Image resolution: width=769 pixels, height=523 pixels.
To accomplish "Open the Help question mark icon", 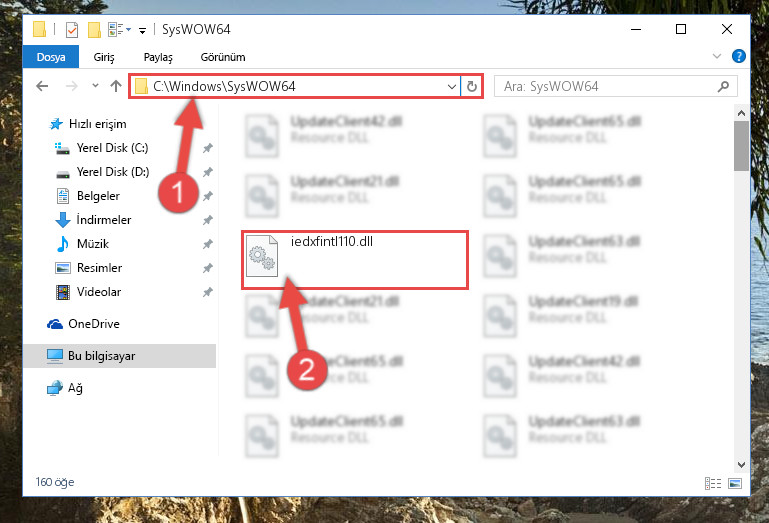I will pos(738,56).
